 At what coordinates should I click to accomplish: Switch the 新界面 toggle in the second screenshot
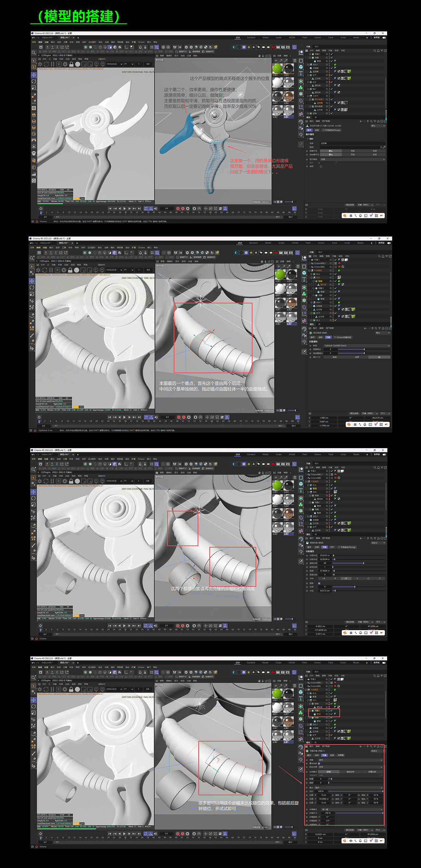(x=389, y=243)
